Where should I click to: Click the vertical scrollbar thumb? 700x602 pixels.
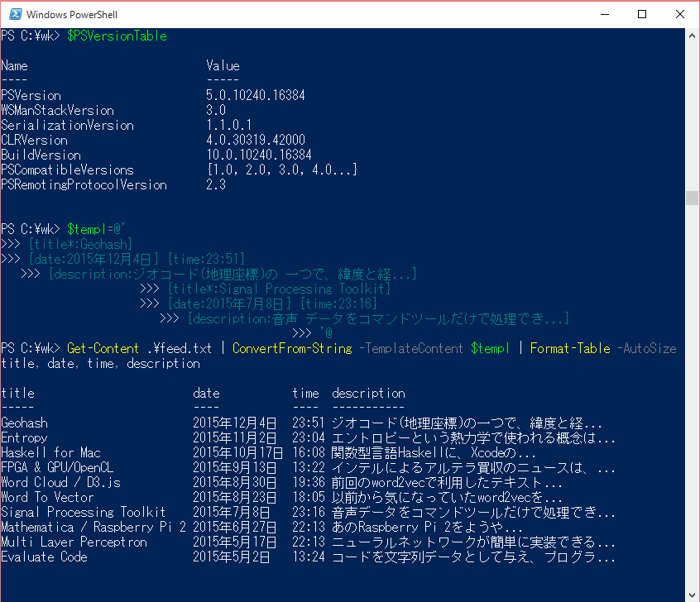tap(693, 198)
